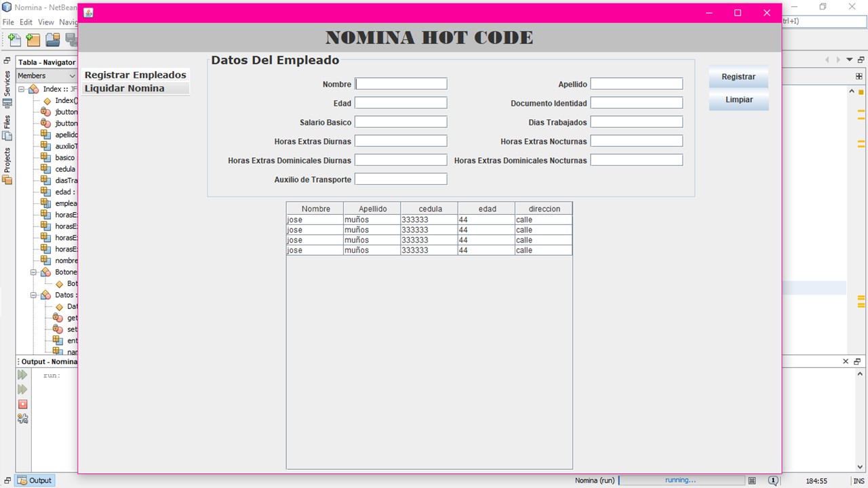The width and height of the screenshot is (868, 488).
Task: Click the Output tab in bottom status bar
Action: [35, 480]
